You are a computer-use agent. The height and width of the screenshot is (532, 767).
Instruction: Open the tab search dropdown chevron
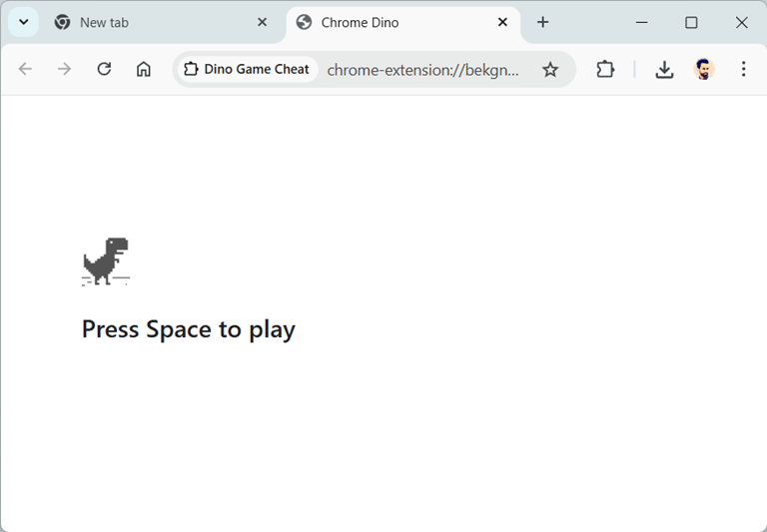(24, 22)
